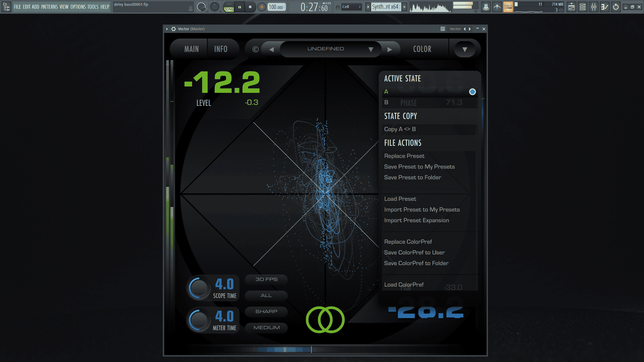This screenshot has height=362, width=644.
Task: Select previous preset arrow in Vector title bar
Action: 465,29
